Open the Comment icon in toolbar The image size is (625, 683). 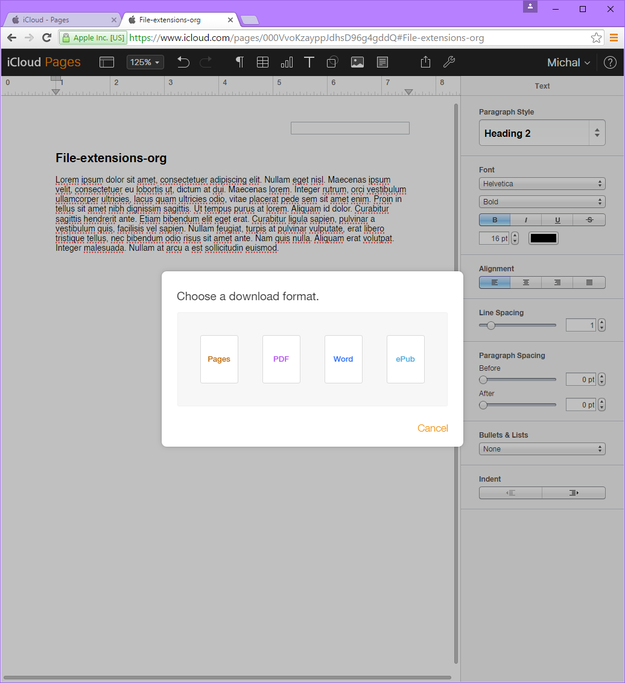(x=382, y=62)
